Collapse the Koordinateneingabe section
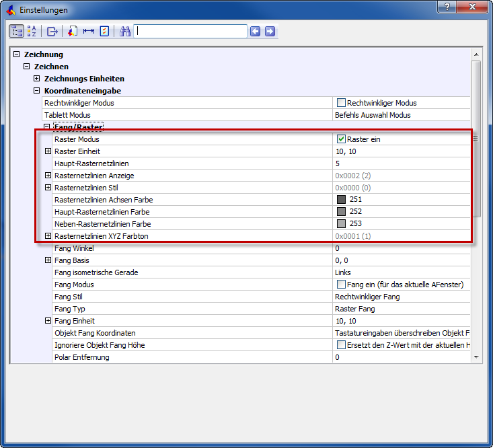Screen dimensions: 493x448 coord(38,91)
